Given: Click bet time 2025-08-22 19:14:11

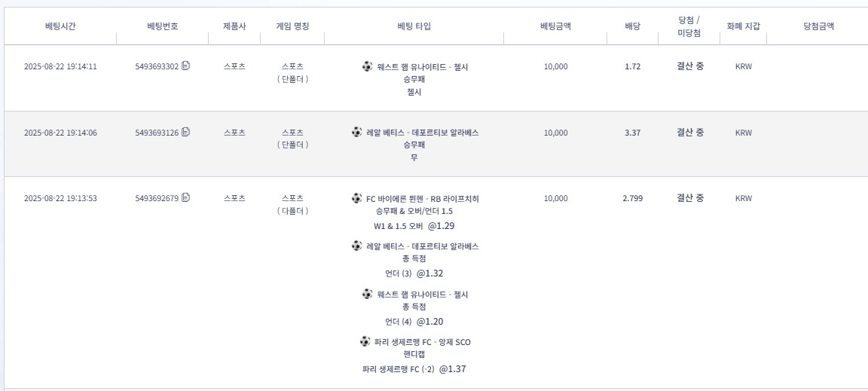Looking at the screenshot, I should tap(60, 66).
